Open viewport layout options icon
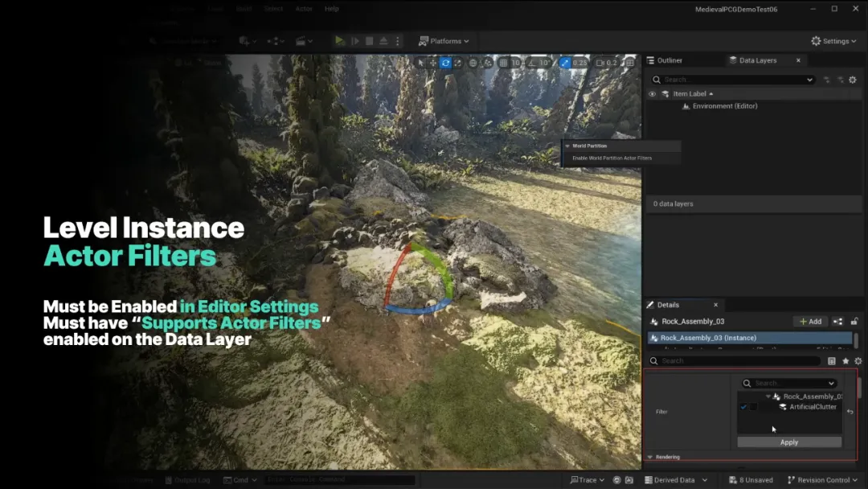This screenshot has height=489, width=868. 630,63
